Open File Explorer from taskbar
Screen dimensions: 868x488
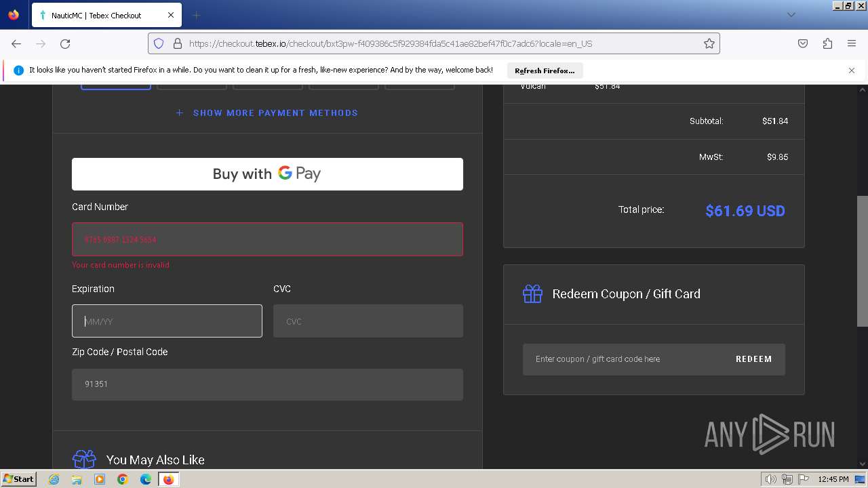coord(77,479)
